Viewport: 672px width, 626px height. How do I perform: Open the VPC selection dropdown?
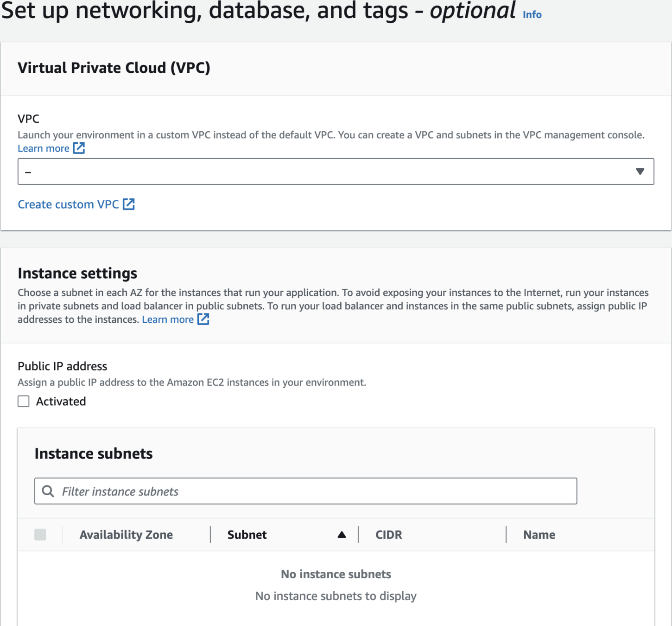(x=324, y=172)
